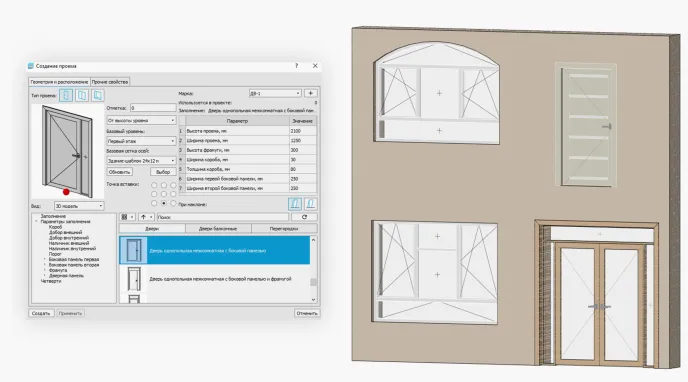Select the top-left insertion point radio
The width and height of the screenshot is (688, 382).
[x=154, y=185]
